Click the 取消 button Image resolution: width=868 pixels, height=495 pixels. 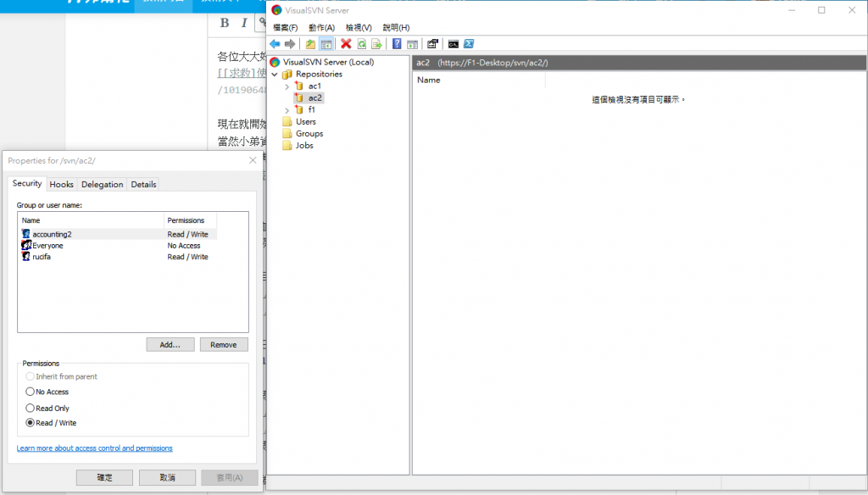pos(167,477)
